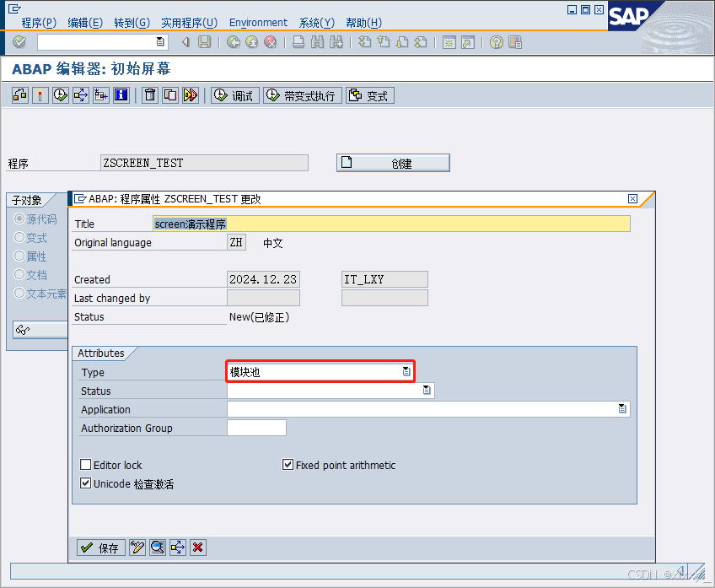Viewport: 715px width, 588px height.
Task: Open the Type dropdown showing 模块池
Action: [x=406, y=372]
